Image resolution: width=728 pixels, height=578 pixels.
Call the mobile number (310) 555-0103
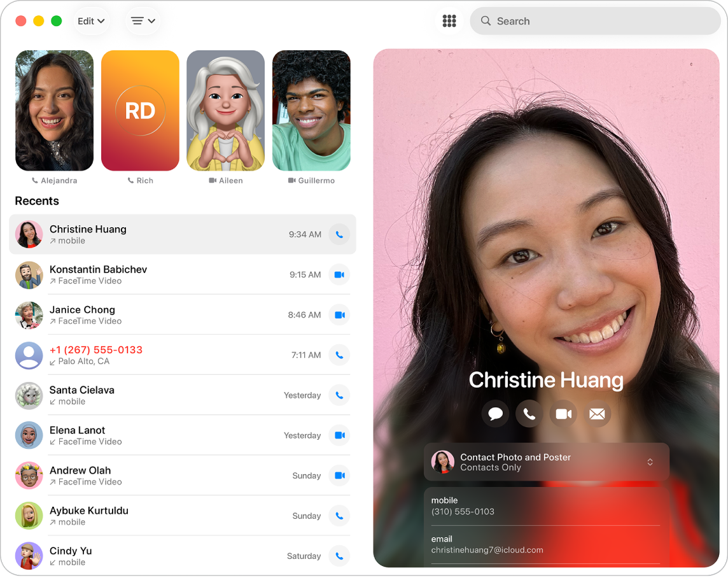point(545,506)
